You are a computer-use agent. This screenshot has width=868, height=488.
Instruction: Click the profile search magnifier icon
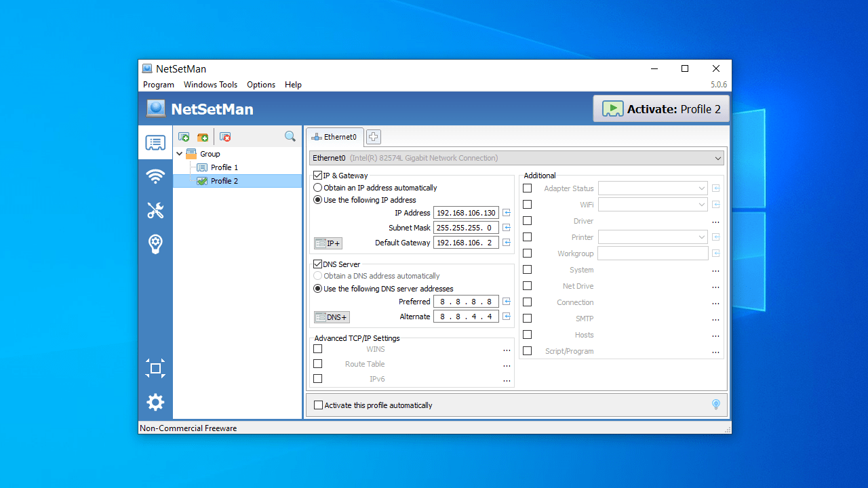(290, 136)
